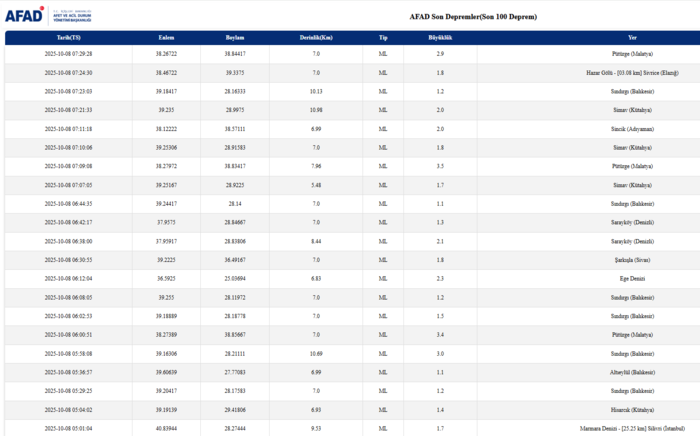The image size is (700, 436).
Task: Click latitude value 36.5925
Action: [x=166, y=278]
